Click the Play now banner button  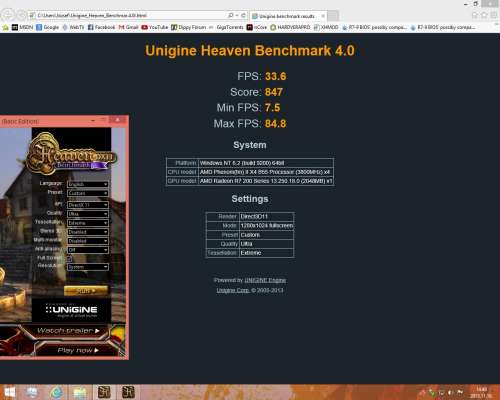point(78,350)
